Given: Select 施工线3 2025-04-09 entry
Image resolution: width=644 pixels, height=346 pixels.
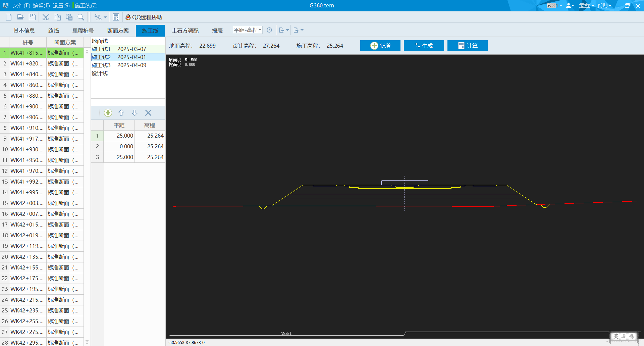Looking at the screenshot, I should click(x=128, y=65).
